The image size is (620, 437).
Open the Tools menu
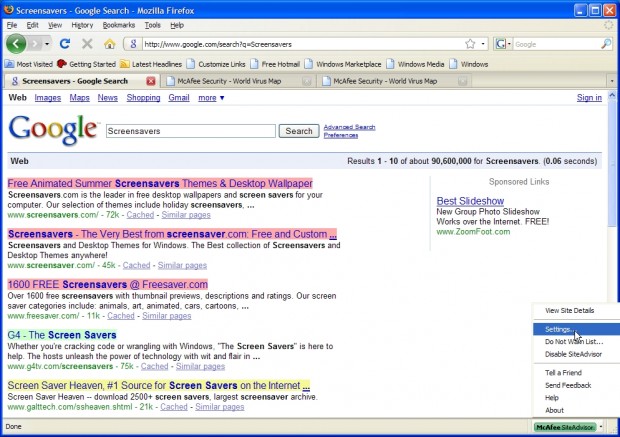tap(152, 25)
